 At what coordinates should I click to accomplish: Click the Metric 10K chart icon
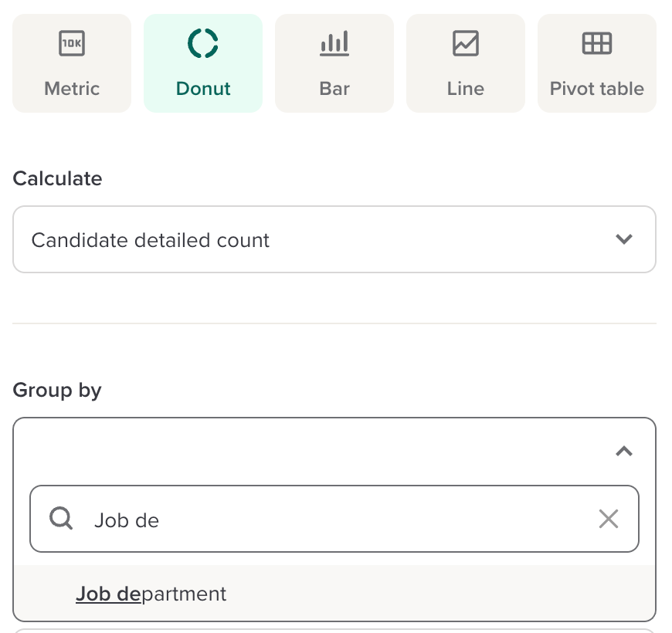(72, 44)
